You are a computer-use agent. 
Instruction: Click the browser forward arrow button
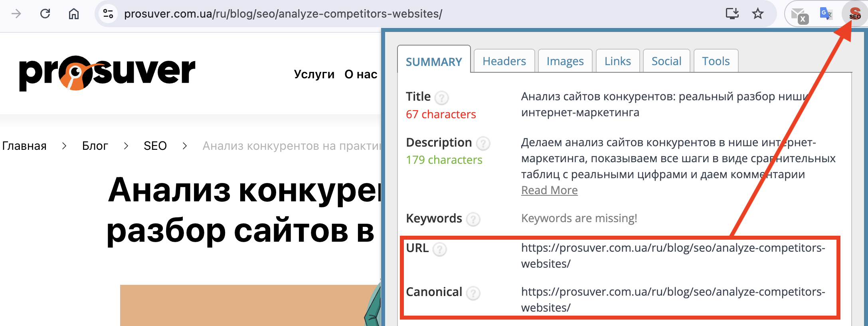click(16, 14)
